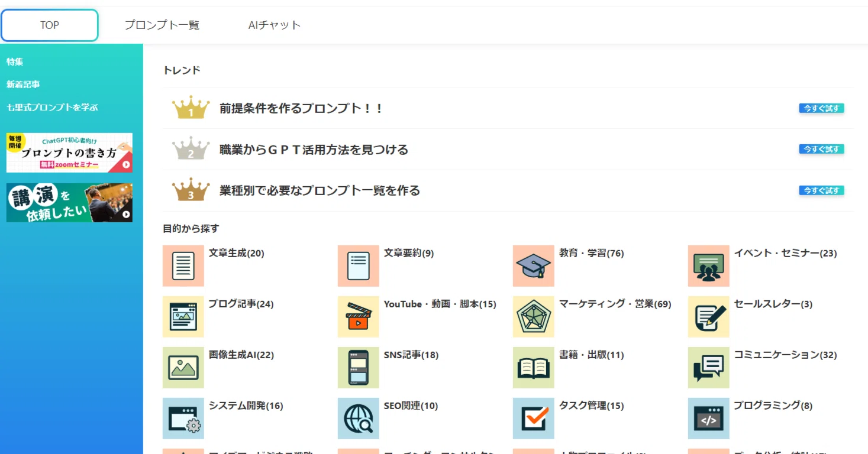The image size is (868, 454).
Task: Open the プログラミング code bracket icon
Action: 709,419
